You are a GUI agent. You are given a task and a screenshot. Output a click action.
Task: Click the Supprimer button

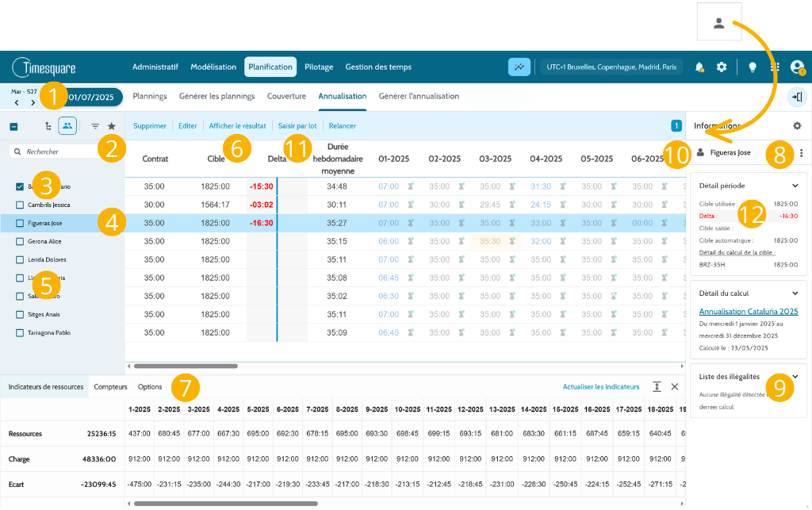pyautogui.click(x=150, y=126)
